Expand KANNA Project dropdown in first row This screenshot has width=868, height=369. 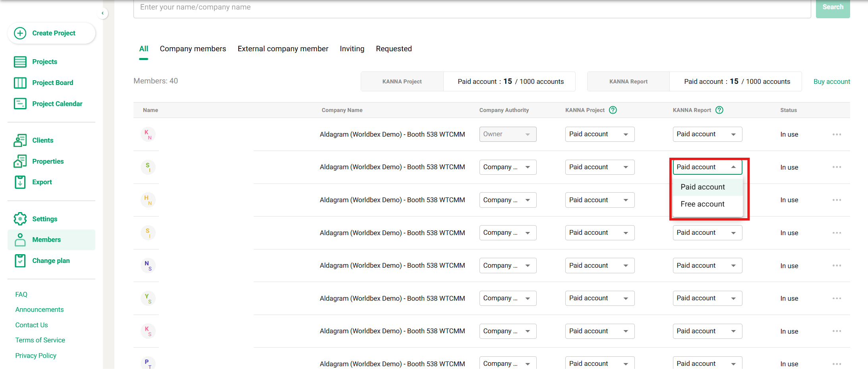[x=599, y=134]
